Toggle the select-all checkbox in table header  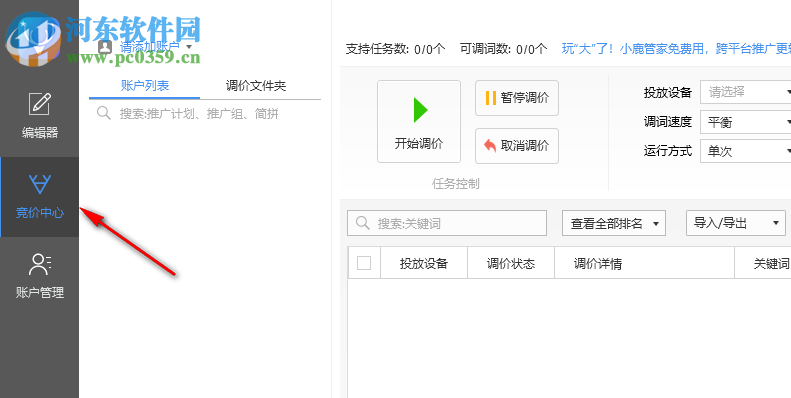point(364,263)
